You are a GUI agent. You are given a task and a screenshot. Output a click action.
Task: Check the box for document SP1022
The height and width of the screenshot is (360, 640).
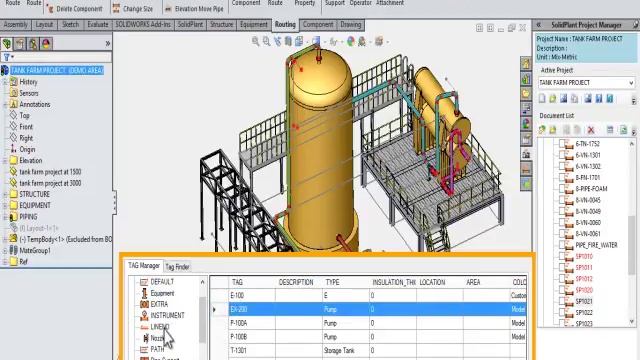[562, 312]
